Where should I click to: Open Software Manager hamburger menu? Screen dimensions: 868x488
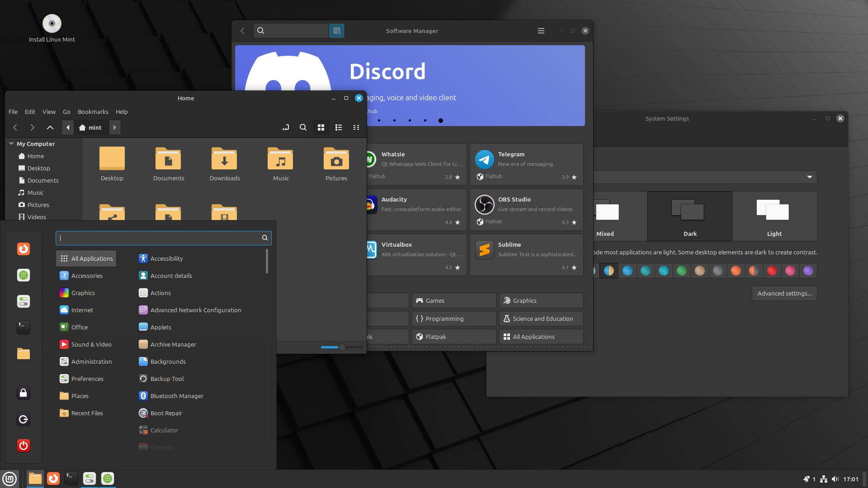click(x=541, y=31)
